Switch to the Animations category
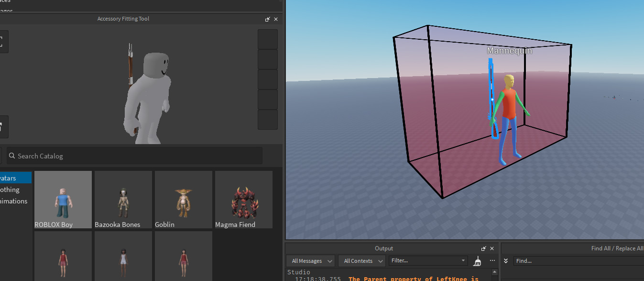The width and height of the screenshot is (644, 281). (x=12, y=201)
